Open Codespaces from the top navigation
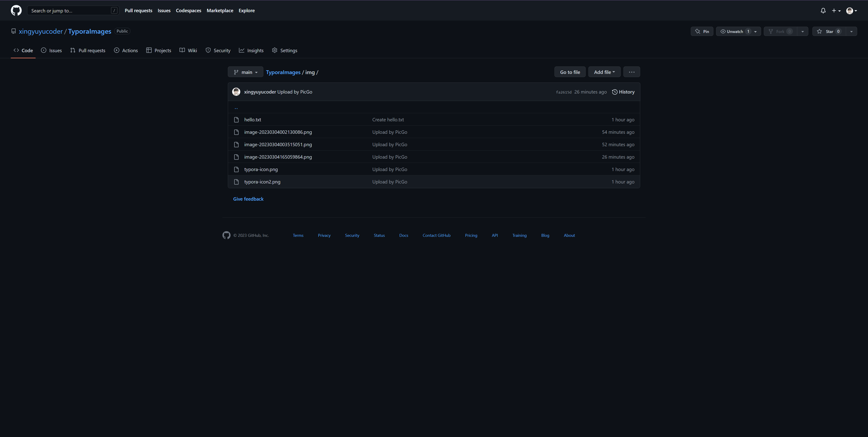 pyautogui.click(x=188, y=10)
